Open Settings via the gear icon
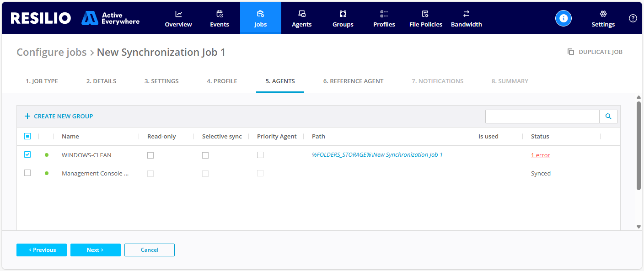 pyautogui.click(x=603, y=14)
